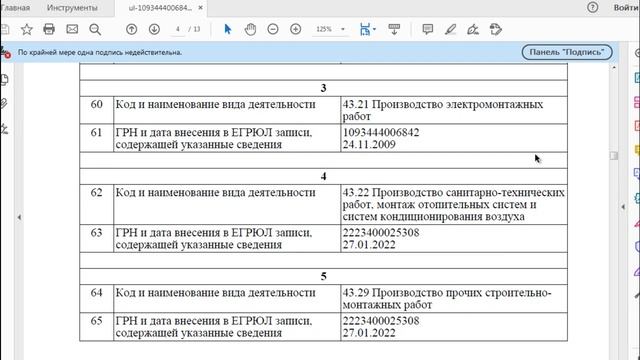Add a comment note with the speech bubble icon
Viewport: 640px width, 360px height.
tap(427, 29)
